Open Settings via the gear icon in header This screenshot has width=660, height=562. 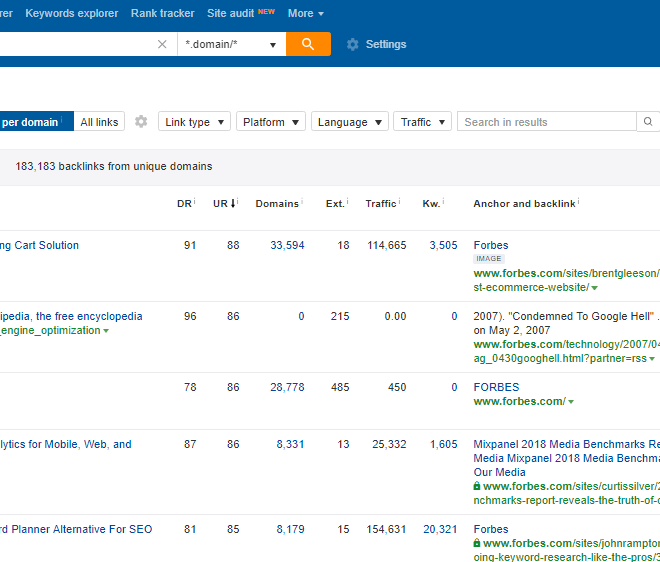click(352, 44)
